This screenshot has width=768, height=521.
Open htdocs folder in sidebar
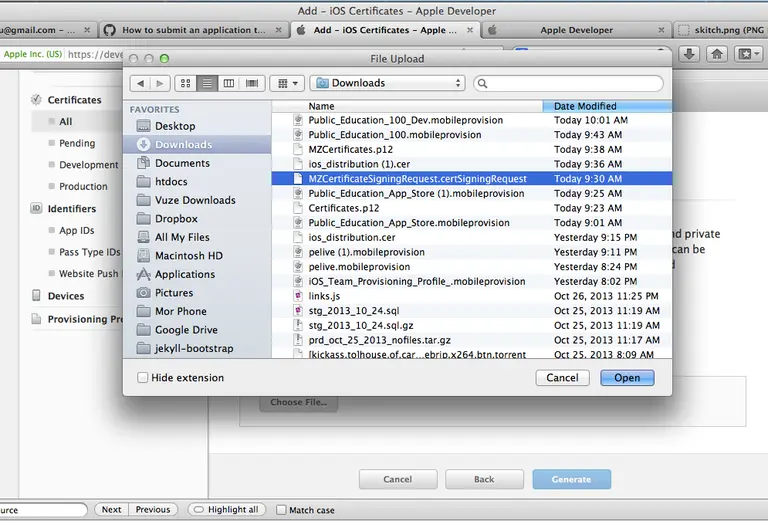click(196, 182)
